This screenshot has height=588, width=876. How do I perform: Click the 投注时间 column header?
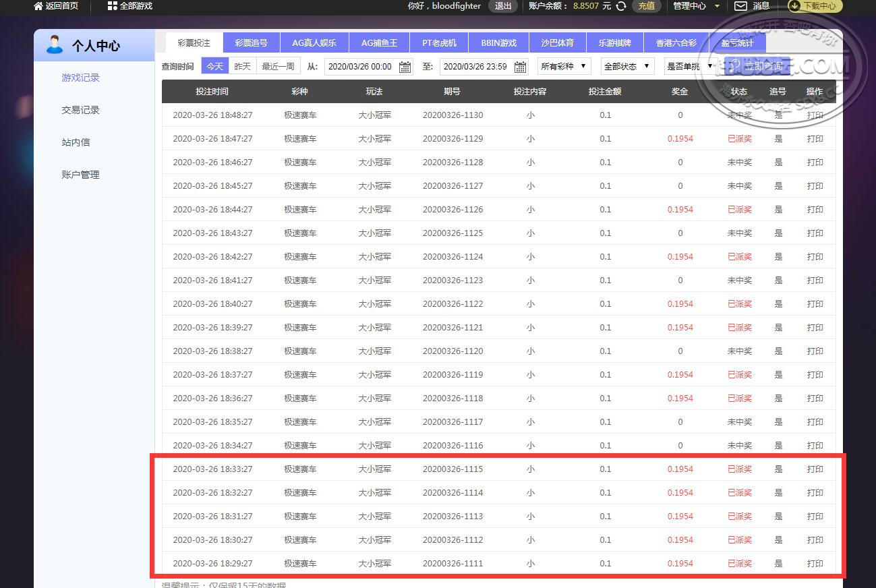(212, 91)
